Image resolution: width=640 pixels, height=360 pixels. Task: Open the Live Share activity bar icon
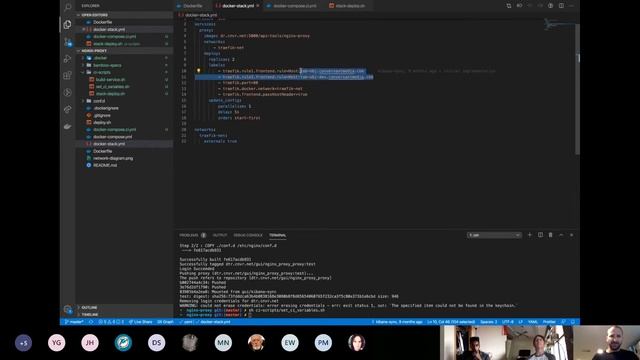coord(68,109)
